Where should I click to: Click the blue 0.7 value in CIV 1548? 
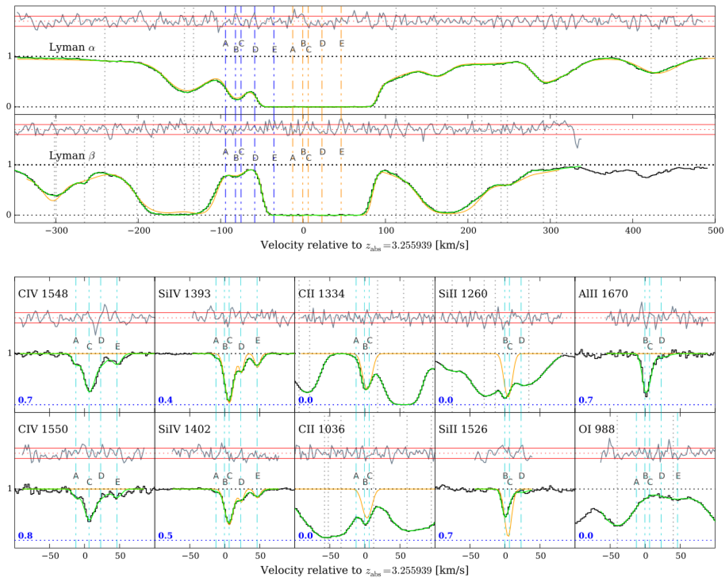[x=25, y=400]
